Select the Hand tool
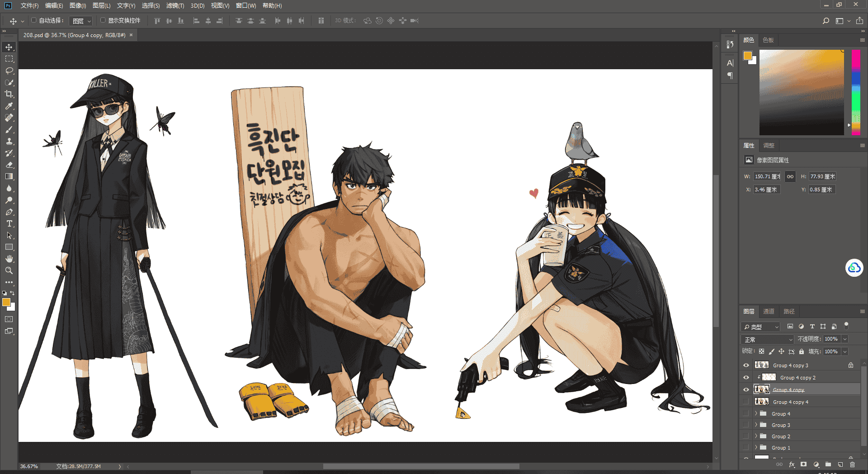 (x=9, y=259)
